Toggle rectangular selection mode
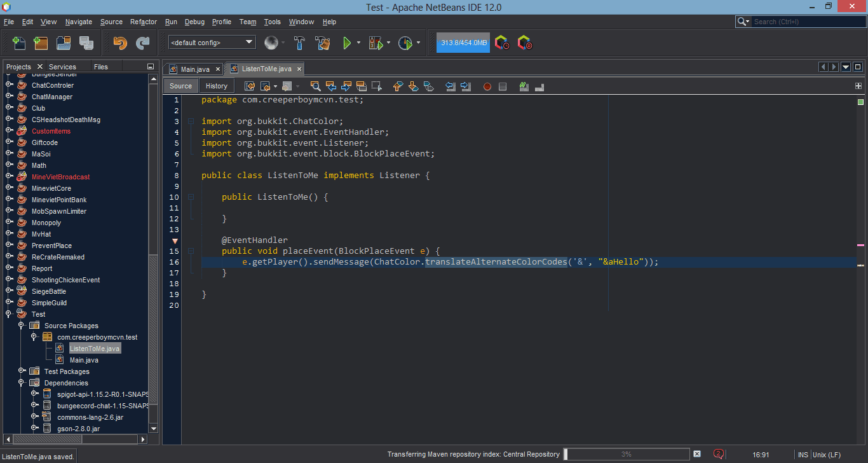The height and width of the screenshot is (463, 868). pyautogui.click(x=377, y=86)
